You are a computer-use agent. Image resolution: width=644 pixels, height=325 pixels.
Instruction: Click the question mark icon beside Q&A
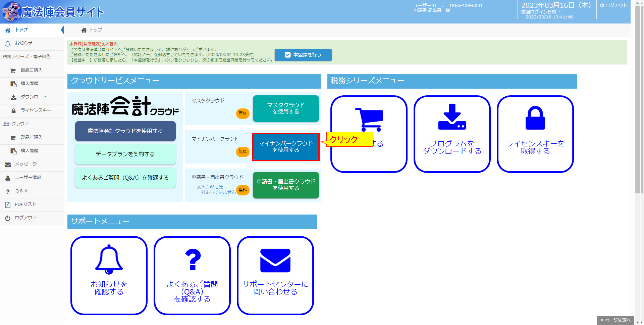(x=8, y=191)
